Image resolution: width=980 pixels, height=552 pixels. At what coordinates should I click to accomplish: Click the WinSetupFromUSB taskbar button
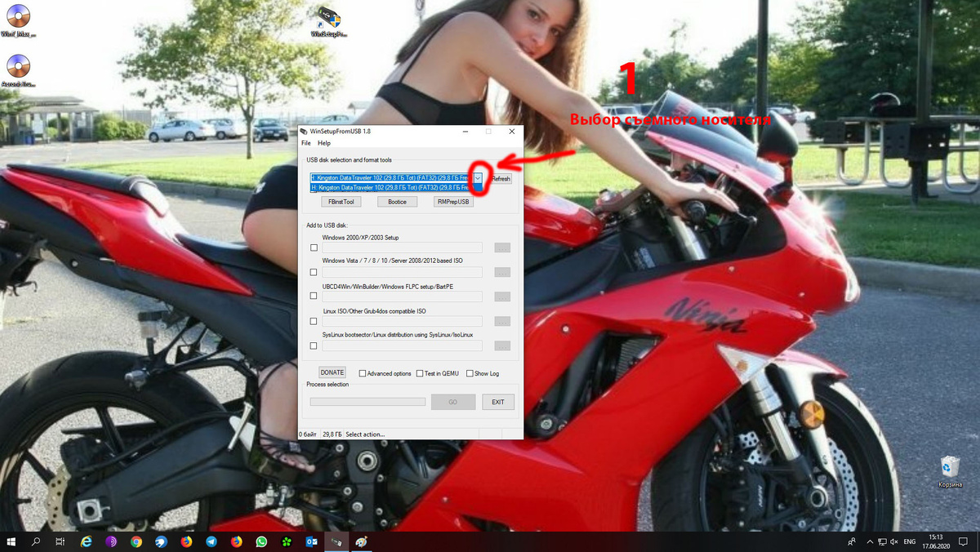coord(336,541)
